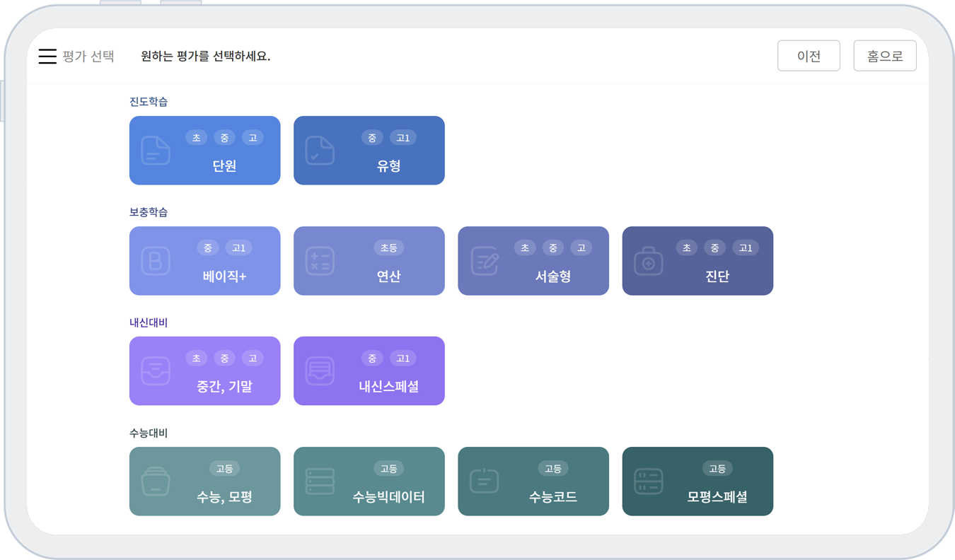Click the 중 badge on 진단 card
Screen dimensions: 955x560
715,248
